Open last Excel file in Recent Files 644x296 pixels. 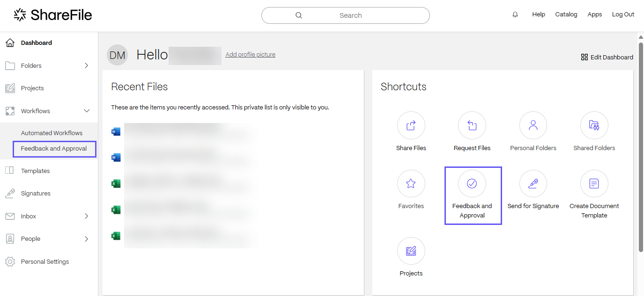[116, 236]
